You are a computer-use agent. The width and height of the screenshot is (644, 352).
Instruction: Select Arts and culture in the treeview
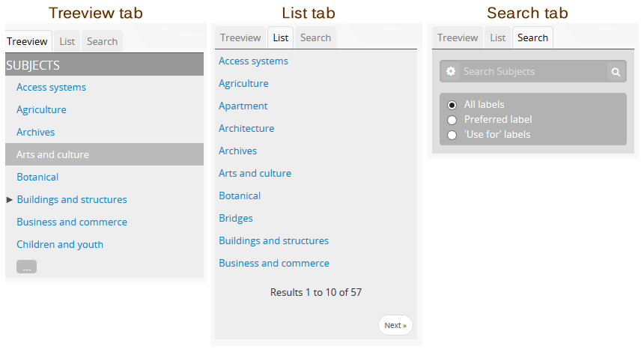coord(52,155)
